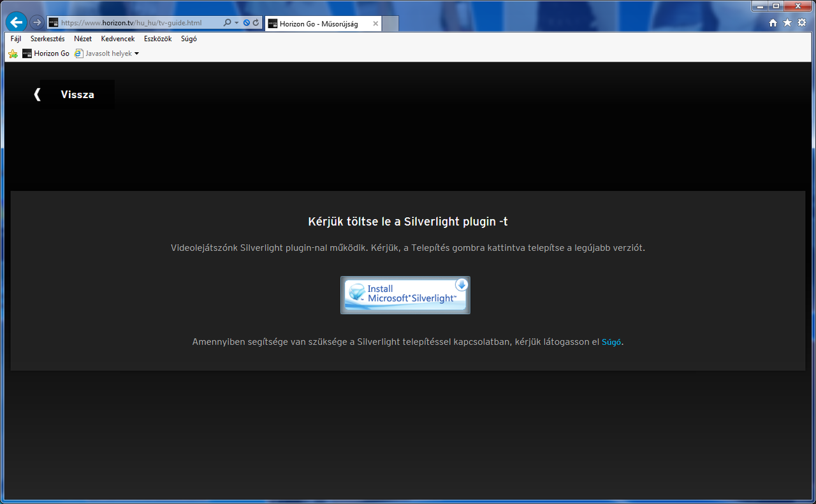Click the blue blocked-content icon in address bar
This screenshot has height=504, width=816.
click(247, 23)
